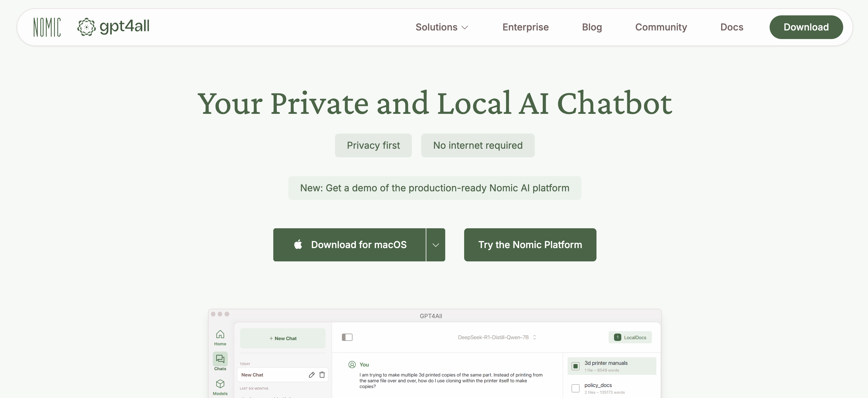Open the download platform chevron dropdown
Screen dimensions: 868x398
click(x=436, y=245)
